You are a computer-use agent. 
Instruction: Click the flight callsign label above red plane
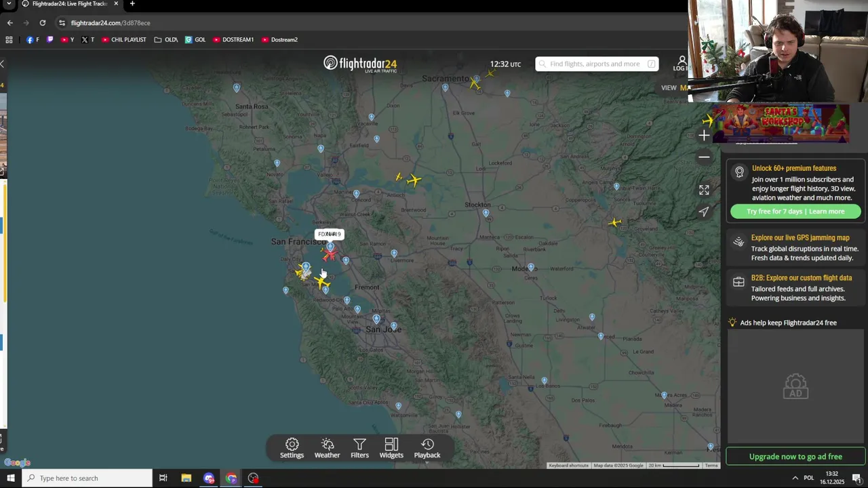(x=330, y=234)
